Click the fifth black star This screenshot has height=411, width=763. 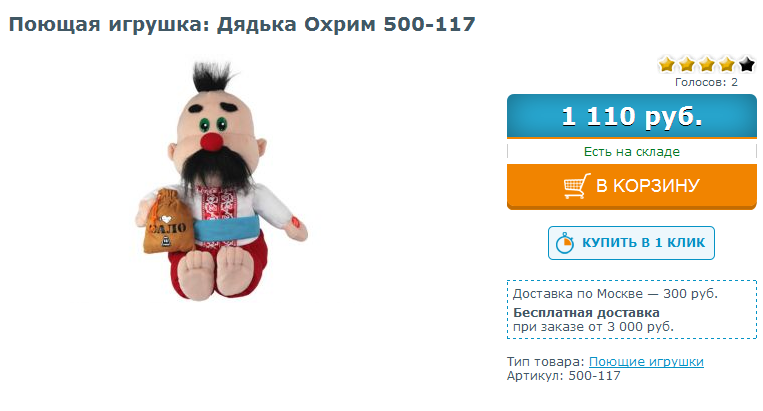coord(746,64)
